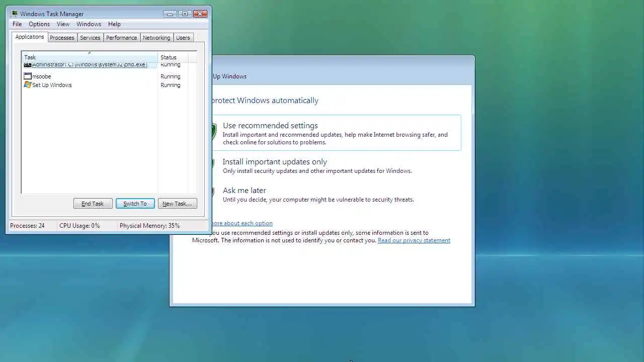
Task: Open the Read our privacy statement link
Action: pos(414,240)
